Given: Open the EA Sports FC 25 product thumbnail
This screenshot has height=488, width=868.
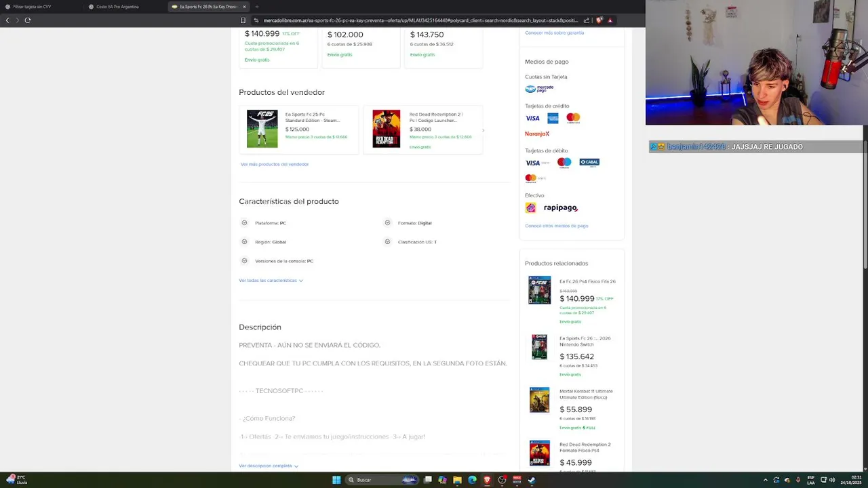Looking at the screenshot, I should point(262,129).
